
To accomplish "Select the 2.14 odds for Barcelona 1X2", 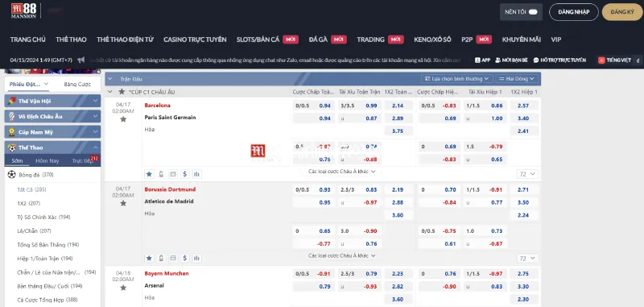I will pos(398,106).
